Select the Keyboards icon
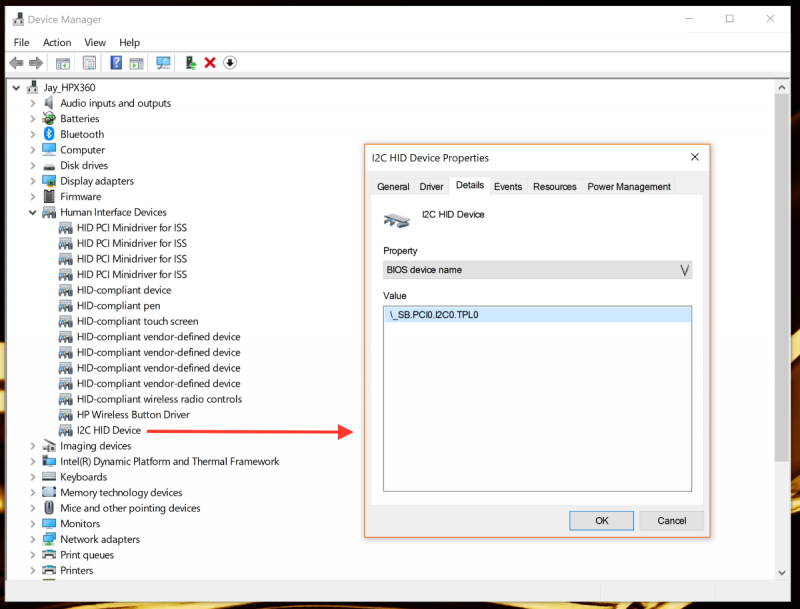 tap(49, 476)
